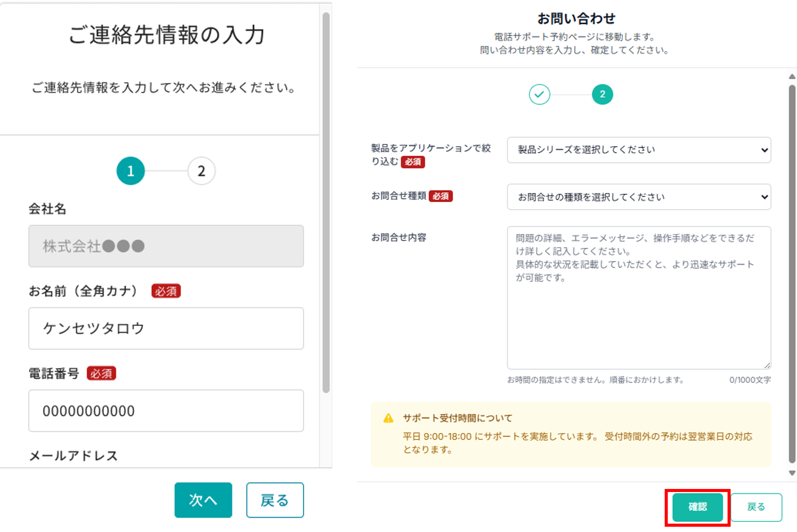The image size is (797, 532).
Task: Click the 必須 badge next to お問合せ種類
Action: pyautogui.click(x=441, y=196)
